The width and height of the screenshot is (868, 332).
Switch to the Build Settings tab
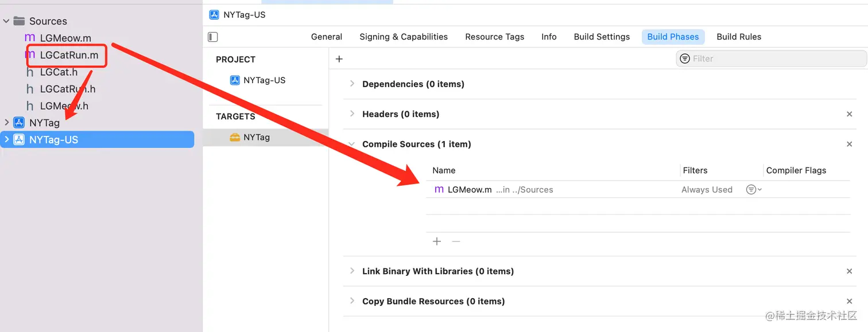tap(602, 37)
